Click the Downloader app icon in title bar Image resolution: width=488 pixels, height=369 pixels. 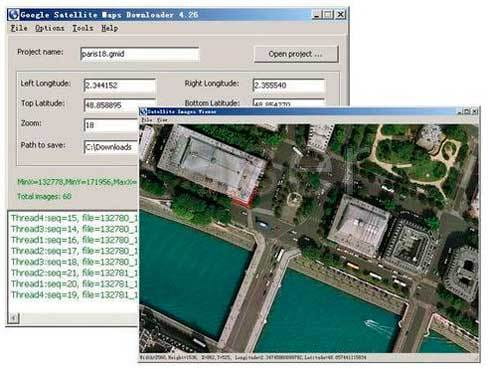[14, 15]
